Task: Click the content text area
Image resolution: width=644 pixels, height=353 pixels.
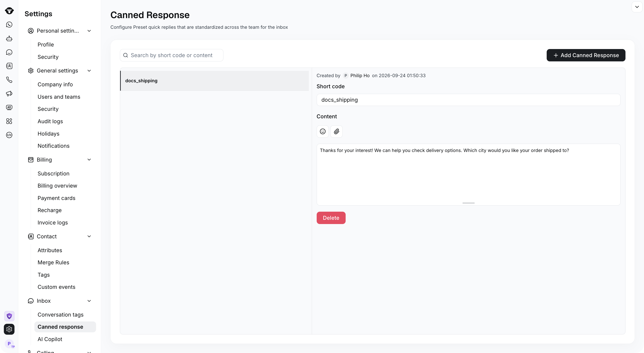Action: 469,175
